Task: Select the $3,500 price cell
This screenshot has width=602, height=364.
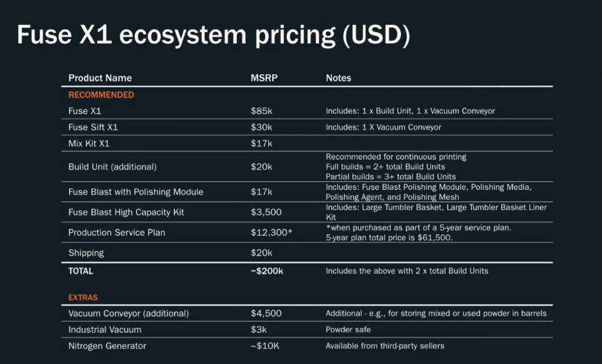Action: click(266, 212)
